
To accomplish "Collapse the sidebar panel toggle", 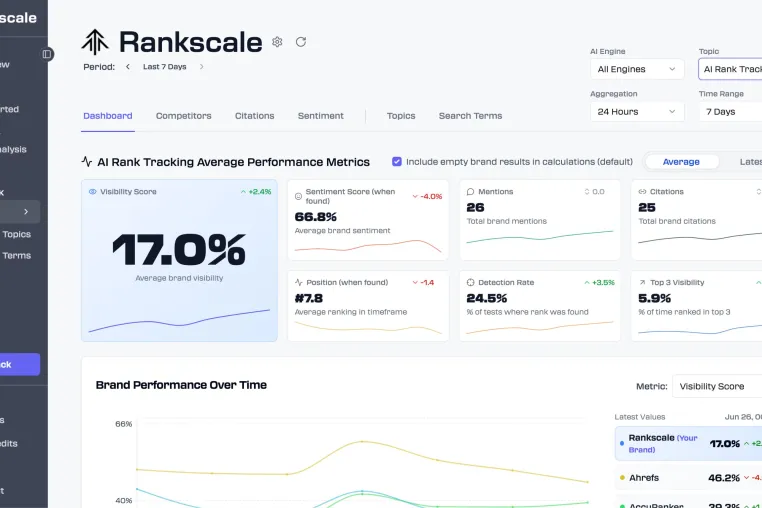I will (x=47, y=54).
